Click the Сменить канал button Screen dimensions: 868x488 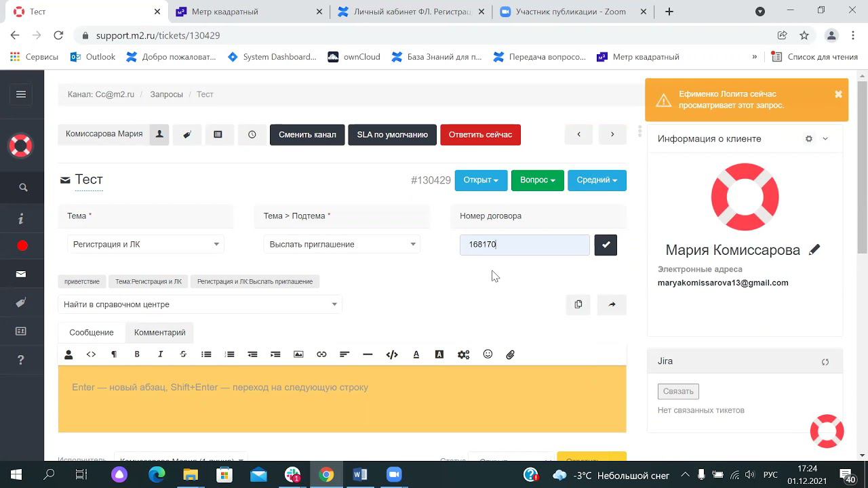[x=307, y=135]
